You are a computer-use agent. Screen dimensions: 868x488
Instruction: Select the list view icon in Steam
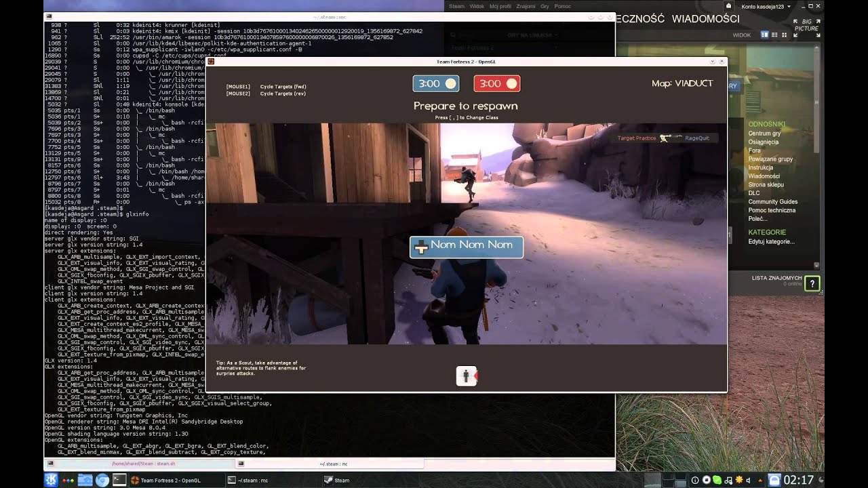click(x=774, y=35)
